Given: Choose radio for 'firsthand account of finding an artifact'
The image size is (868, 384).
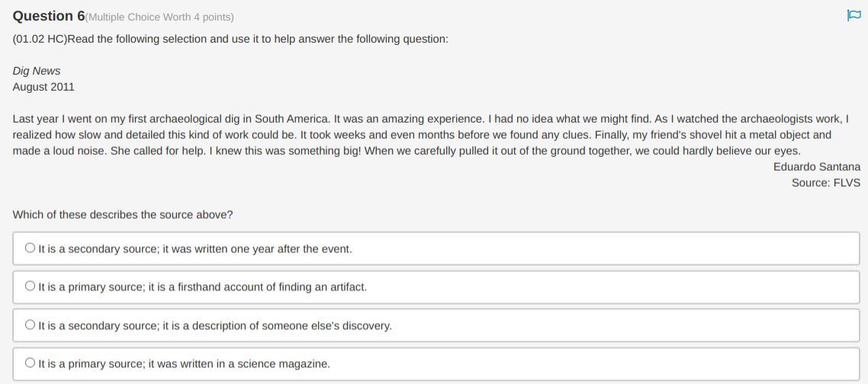Looking at the screenshot, I should pyautogui.click(x=30, y=286).
